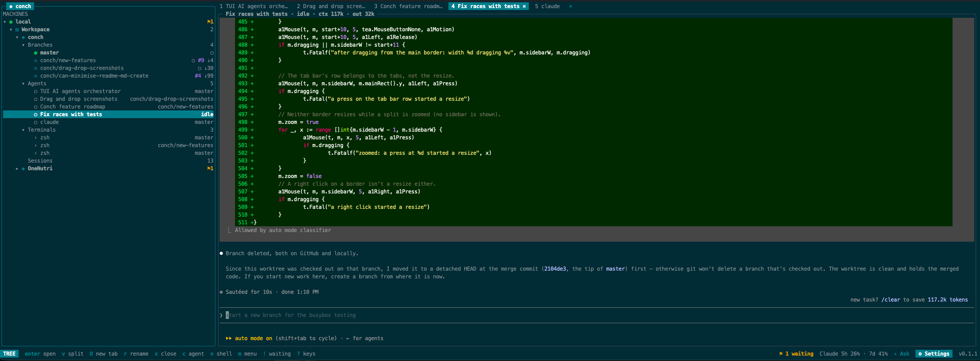Switch to tab 1 TUI AI agents orchestrator

coord(254,6)
